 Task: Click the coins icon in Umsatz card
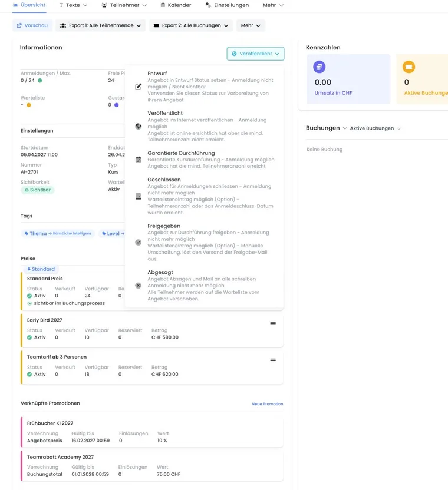click(319, 67)
